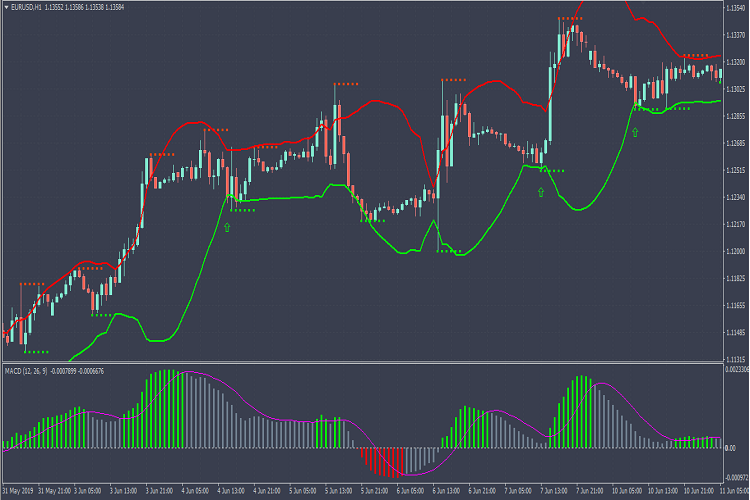Click the 1.13540 price scale label
This screenshot has height=500, width=750.
[x=734, y=8]
